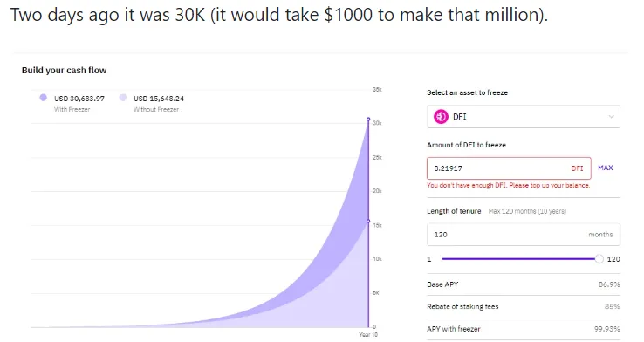The width and height of the screenshot is (644, 342).
Task: Select the DFI asset combo box
Action: pyautogui.click(x=524, y=117)
